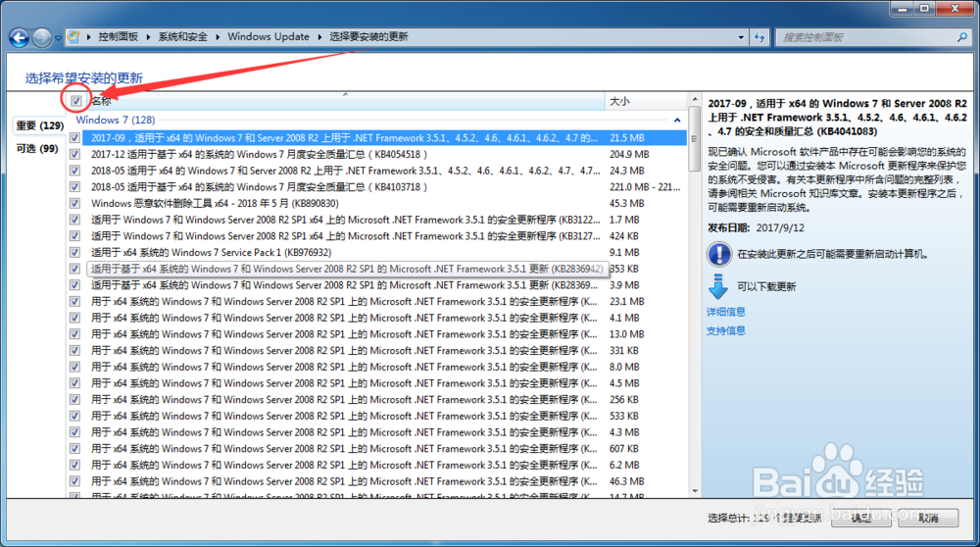Switch to the 重要 (129) tab
This screenshot has height=547, width=980.
pyautogui.click(x=39, y=125)
